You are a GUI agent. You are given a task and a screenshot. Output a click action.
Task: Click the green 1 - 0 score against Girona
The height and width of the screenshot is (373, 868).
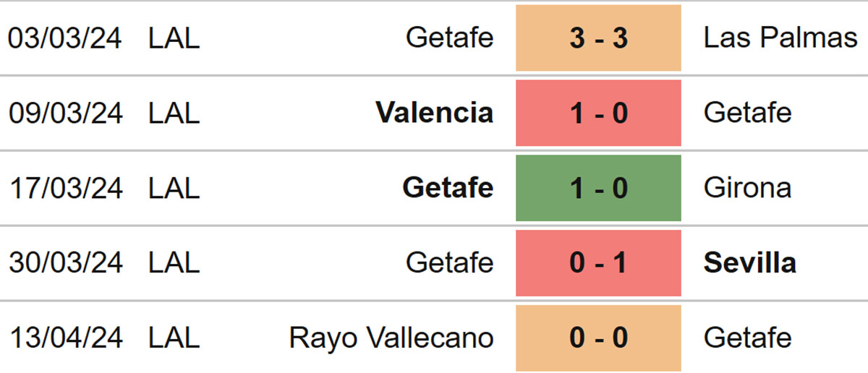598,189
